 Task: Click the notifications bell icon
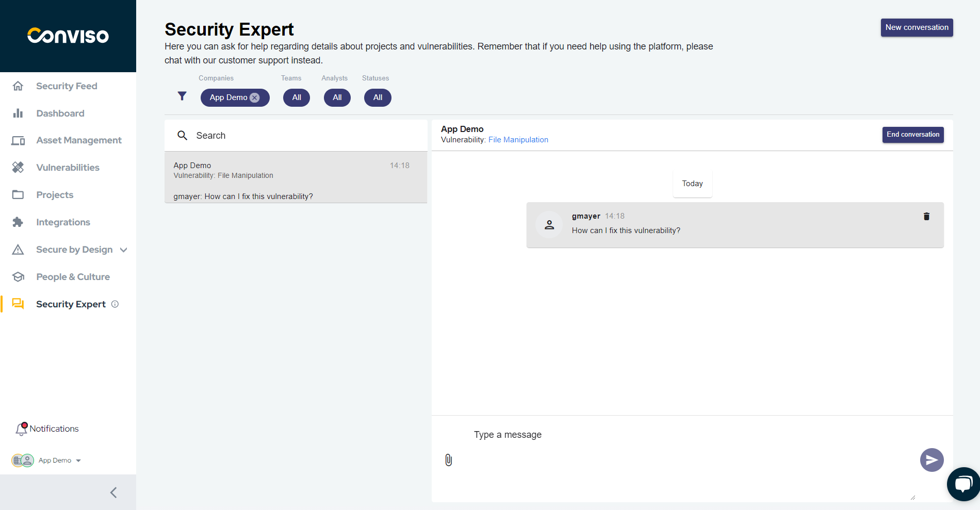pos(21,429)
